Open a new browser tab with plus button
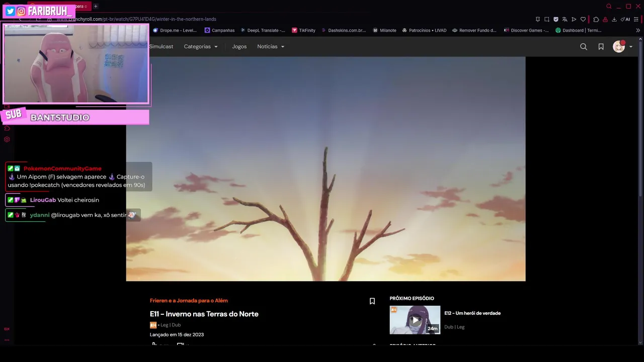644x362 pixels. [x=96, y=6]
